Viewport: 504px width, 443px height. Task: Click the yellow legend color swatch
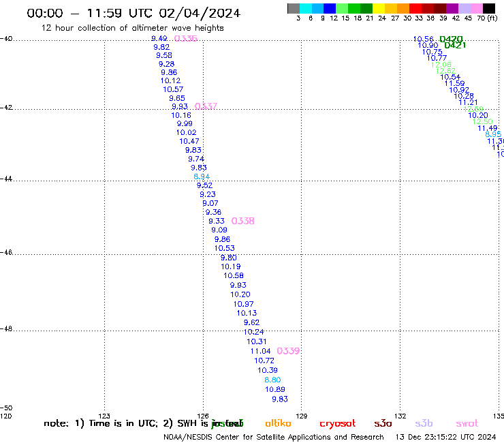[x=378, y=8]
